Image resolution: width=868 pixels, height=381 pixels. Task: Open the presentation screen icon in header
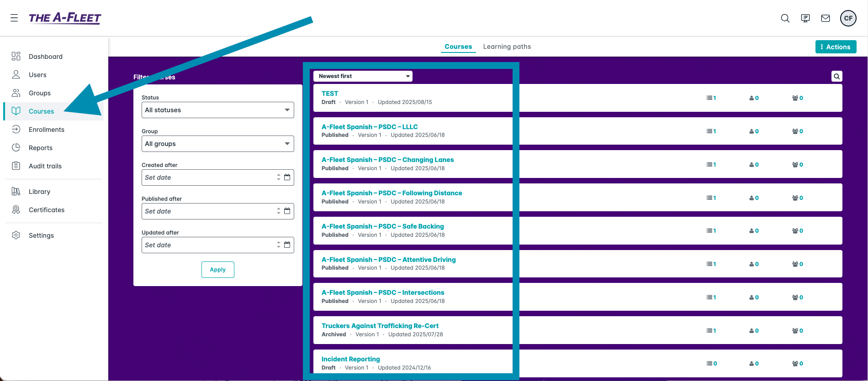coord(805,18)
